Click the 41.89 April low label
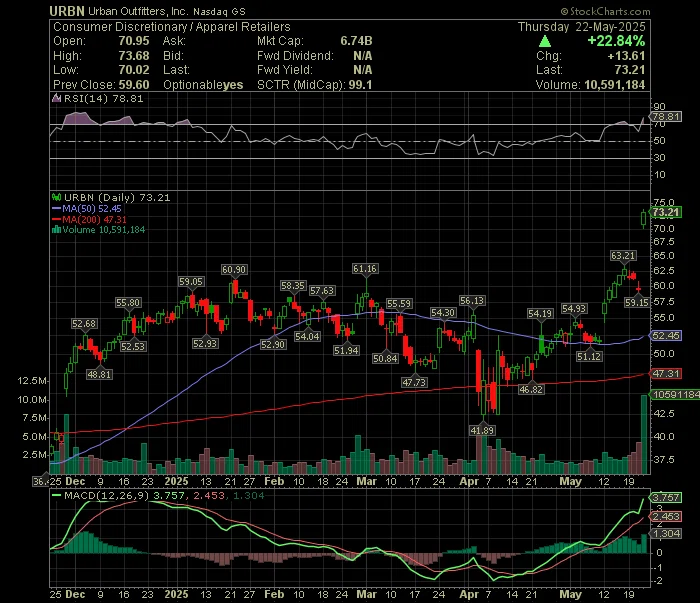Image resolution: width=700 pixels, height=603 pixels. click(x=482, y=430)
